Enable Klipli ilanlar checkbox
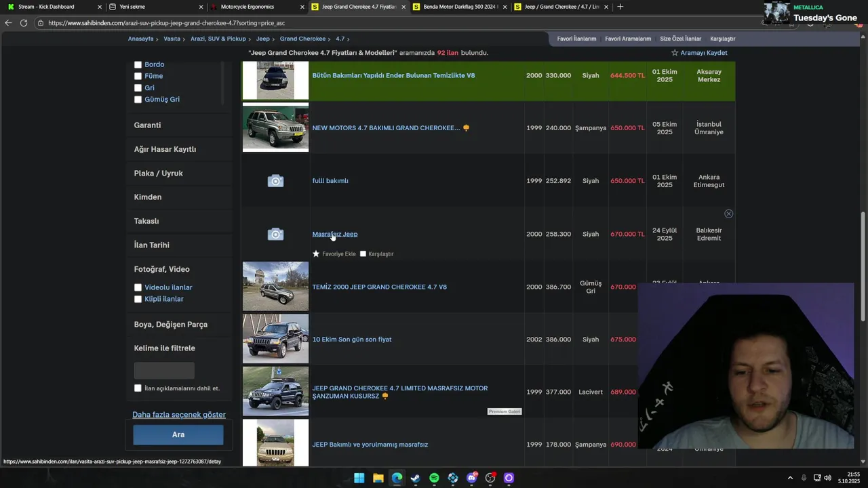The height and width of the screenshot is (488, 868). click(138, 299)
